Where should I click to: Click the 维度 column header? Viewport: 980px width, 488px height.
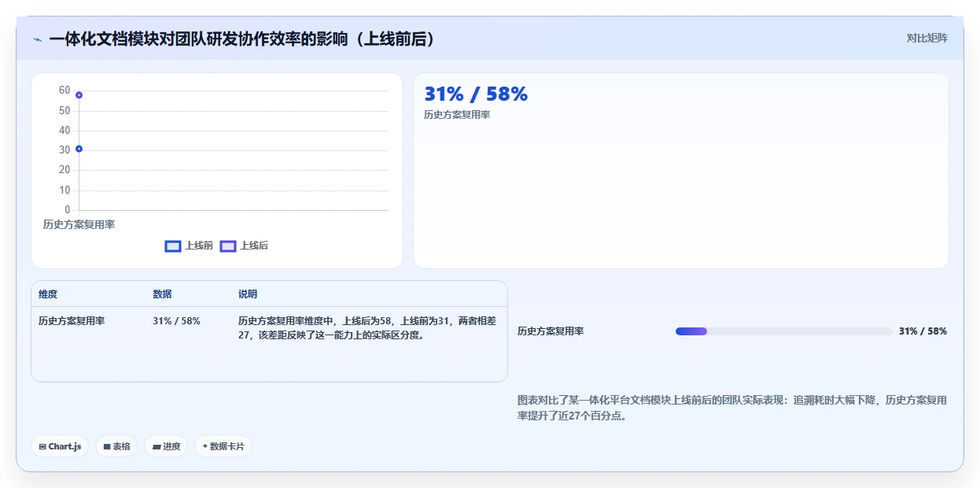pyautogui.click(x=48, y=294)
